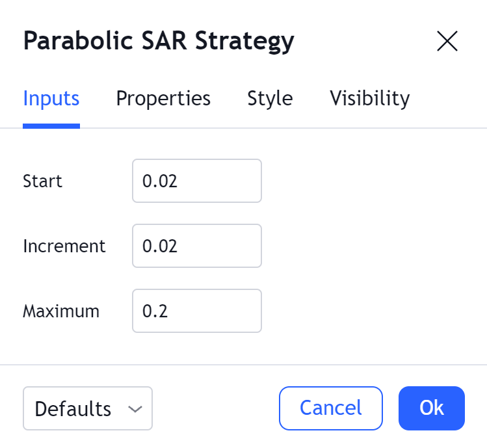The image size is (487, 448).
Task: Click the Maximum label text
Action: [x=61, y=311]
